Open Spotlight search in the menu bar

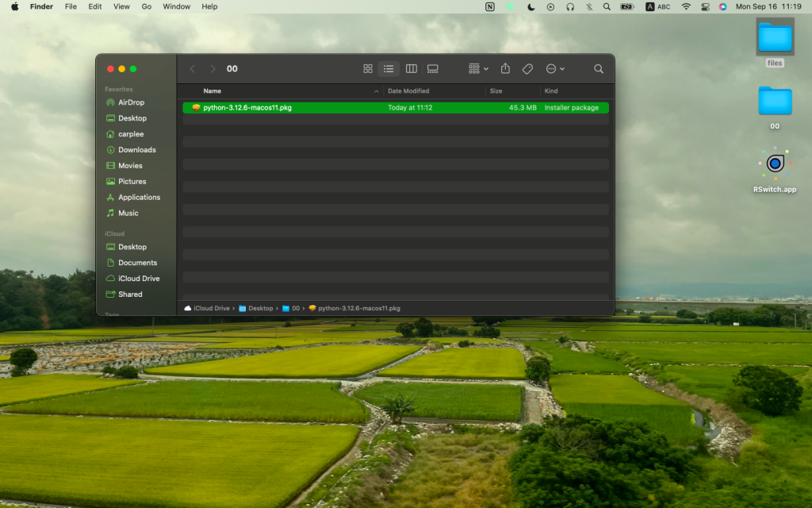tap(607, 6)
